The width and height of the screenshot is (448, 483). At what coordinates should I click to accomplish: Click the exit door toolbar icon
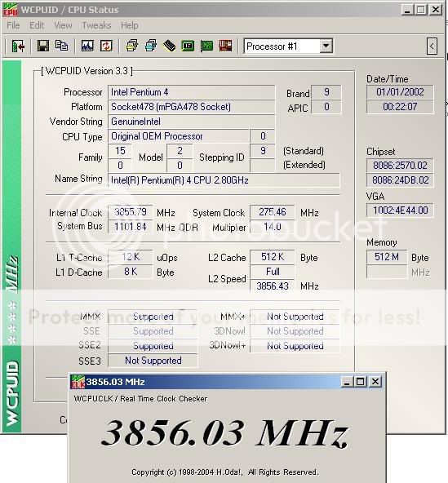click(x=18, y=47)
